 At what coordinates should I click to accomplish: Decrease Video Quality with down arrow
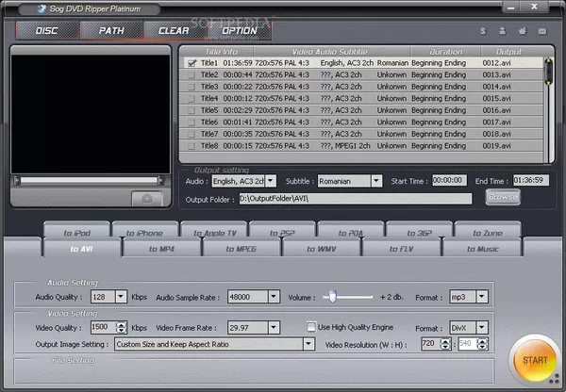(x=122, y=330)
